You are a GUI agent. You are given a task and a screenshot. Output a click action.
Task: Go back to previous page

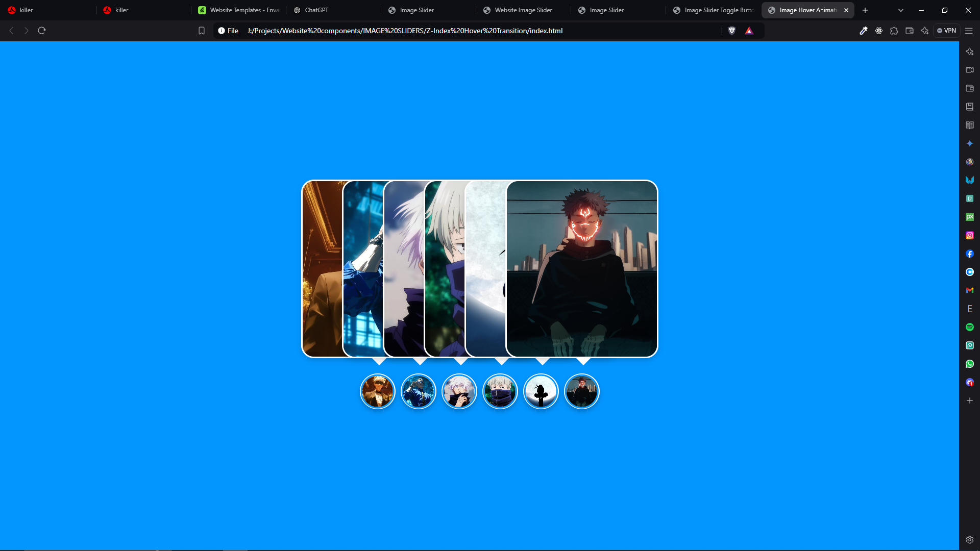click(x=11, y=31)
